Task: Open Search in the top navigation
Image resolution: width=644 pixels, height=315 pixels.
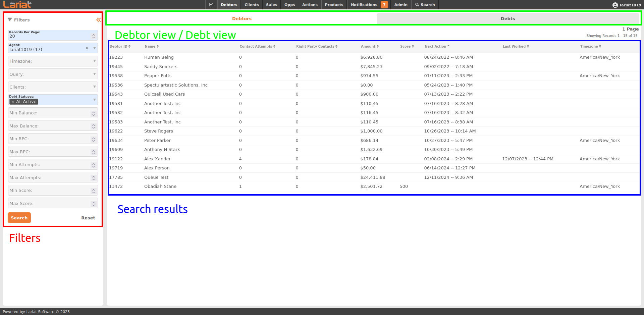Action: coord(425,5)
